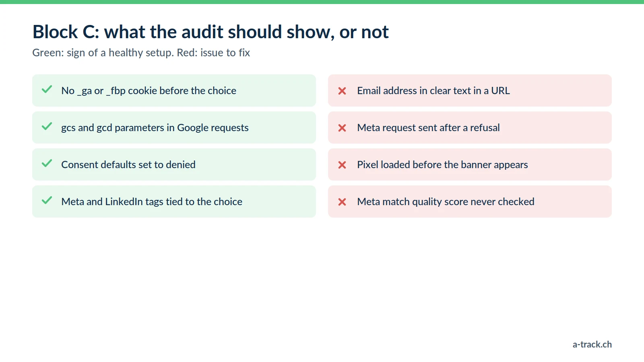The width and height of the screenshot is (644, 362).
Task: Click the checkmark beside Consent defaults set to denied
Action: tap(47, 163)
